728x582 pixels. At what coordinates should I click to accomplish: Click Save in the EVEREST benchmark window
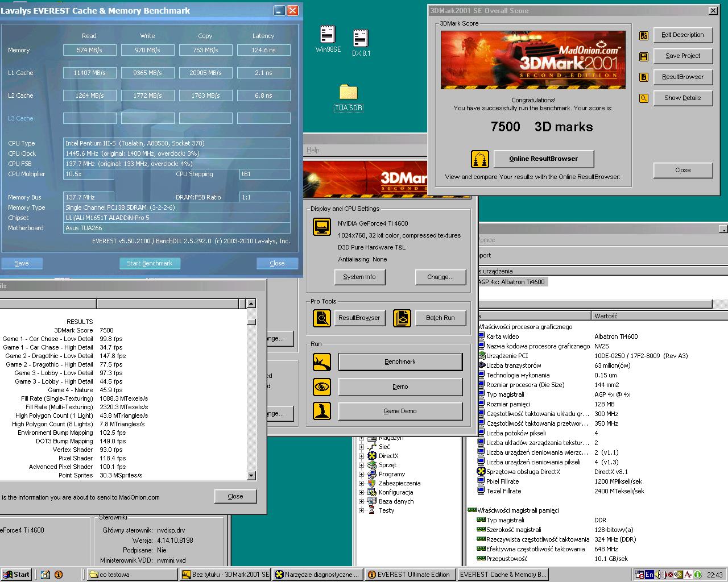[22, 263]
